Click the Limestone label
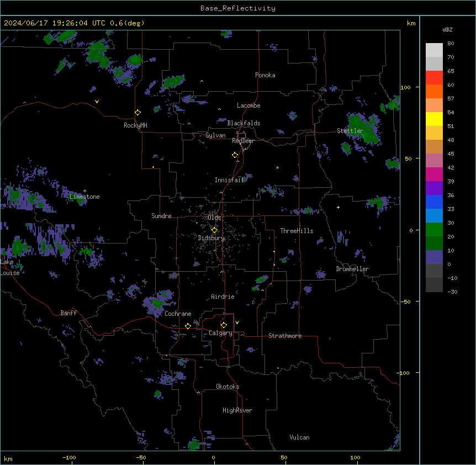476x465 pixels. pos(84,197)
